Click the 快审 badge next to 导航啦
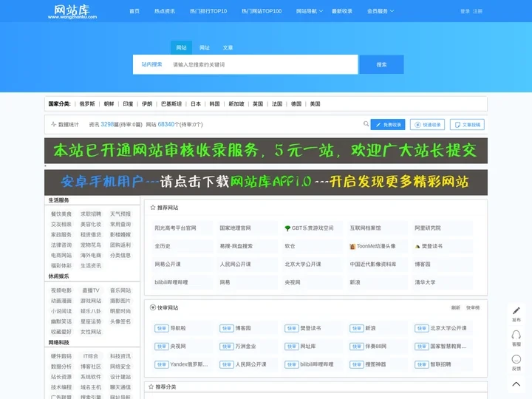Image resolution: width=532 pixels, height=399 pixels. (162, 328)
